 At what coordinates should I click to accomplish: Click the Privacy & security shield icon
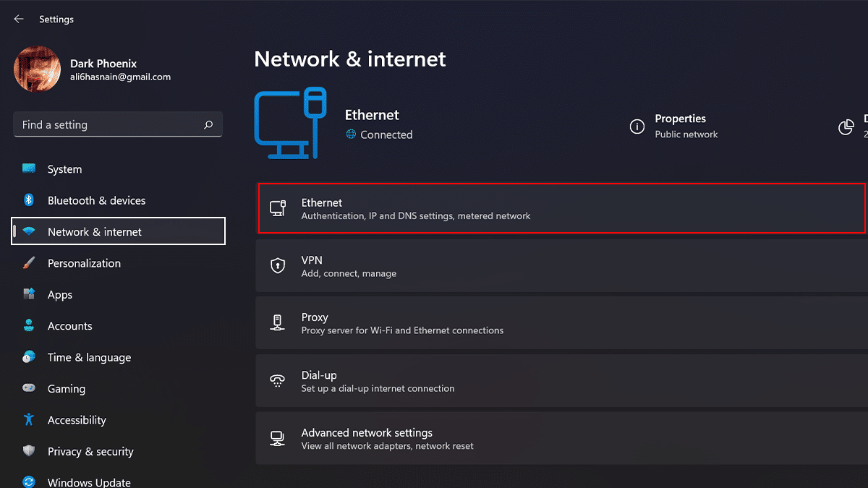click(x=29, y=451)
